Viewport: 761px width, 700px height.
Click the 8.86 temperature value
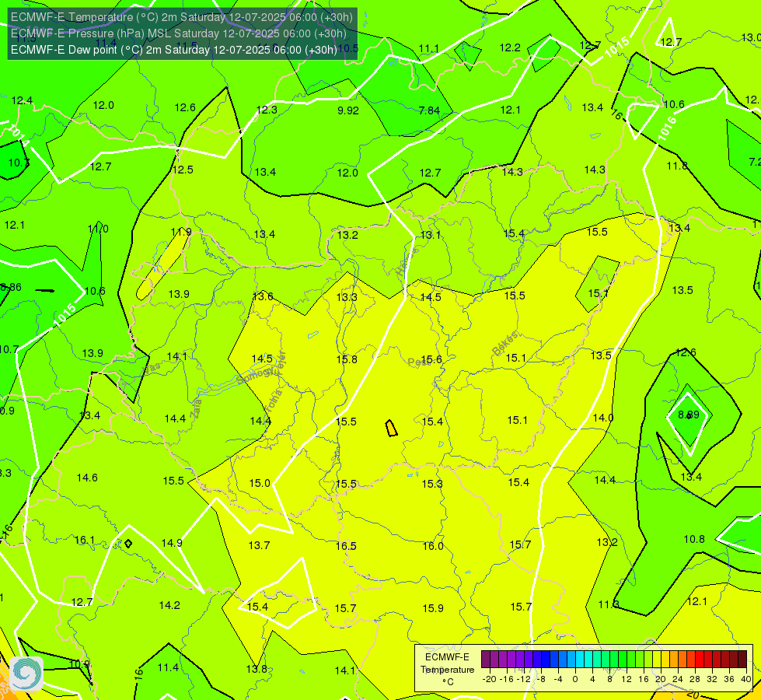click(11, 287)
